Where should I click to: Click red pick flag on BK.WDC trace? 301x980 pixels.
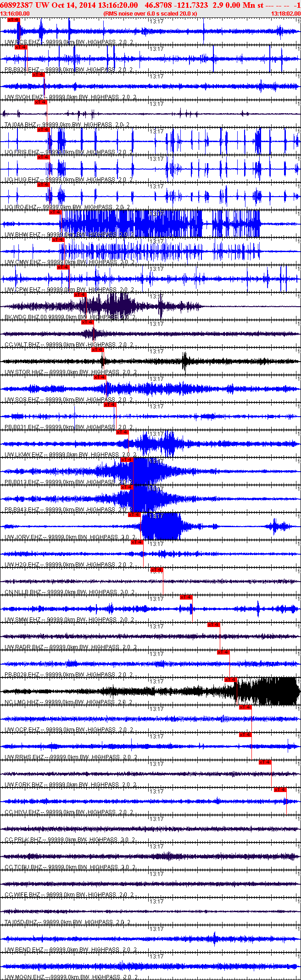[80, 295]
